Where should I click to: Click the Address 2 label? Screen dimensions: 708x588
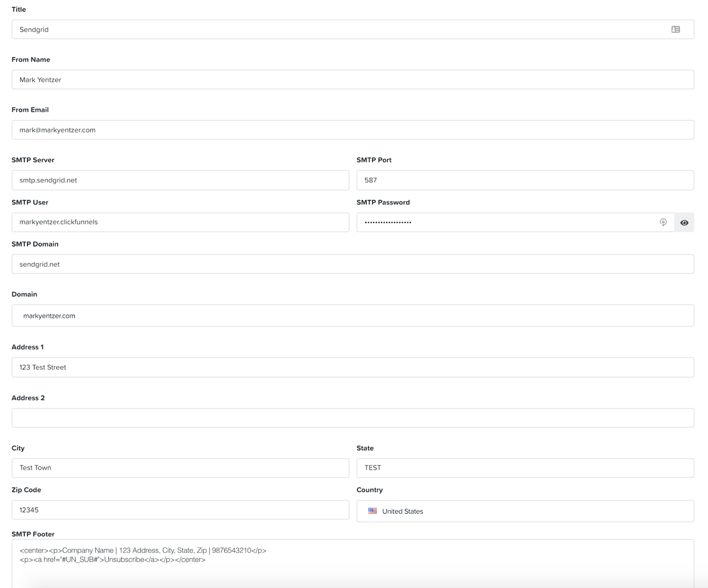pos(28,398)
